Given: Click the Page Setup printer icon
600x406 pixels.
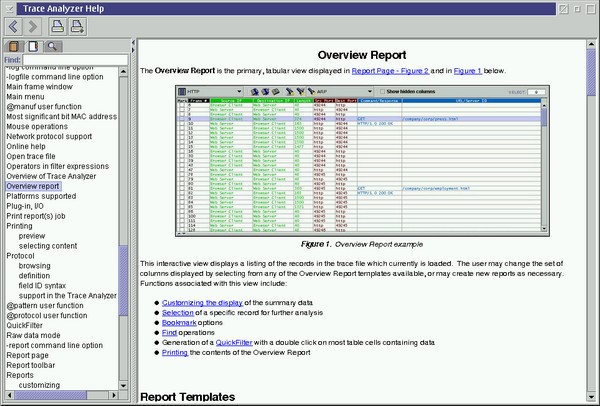Looking at the screenshot, I should click(77, 26).
